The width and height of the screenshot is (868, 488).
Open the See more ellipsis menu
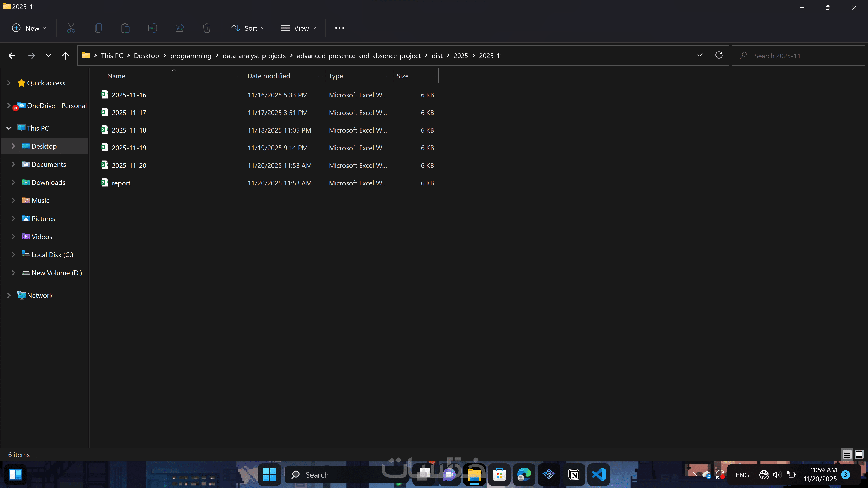click(340, 28)
